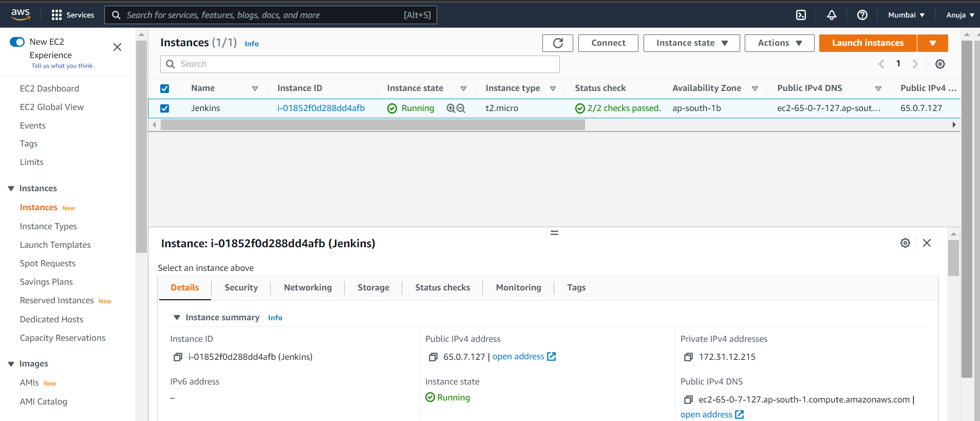Toggle the select-all instances checkbox
The height and width of the screenshot is (421, 980).
164,88
